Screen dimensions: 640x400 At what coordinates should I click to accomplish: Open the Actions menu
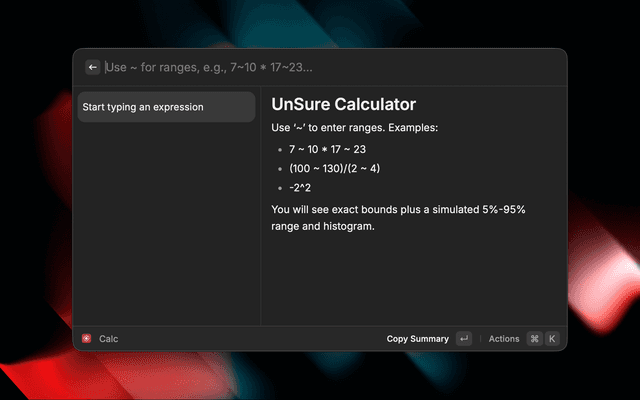(504, 339)
